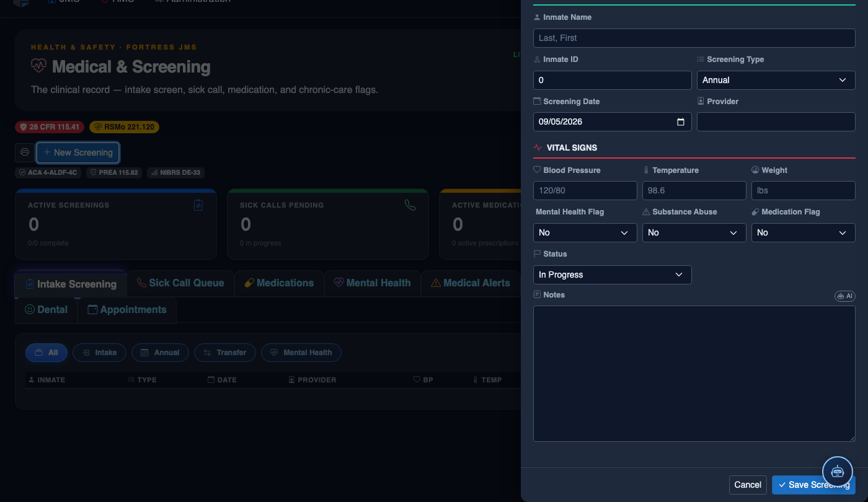Click the Cancel button
Viewport: 868px width, 502px height.
[x=748, y=485]
